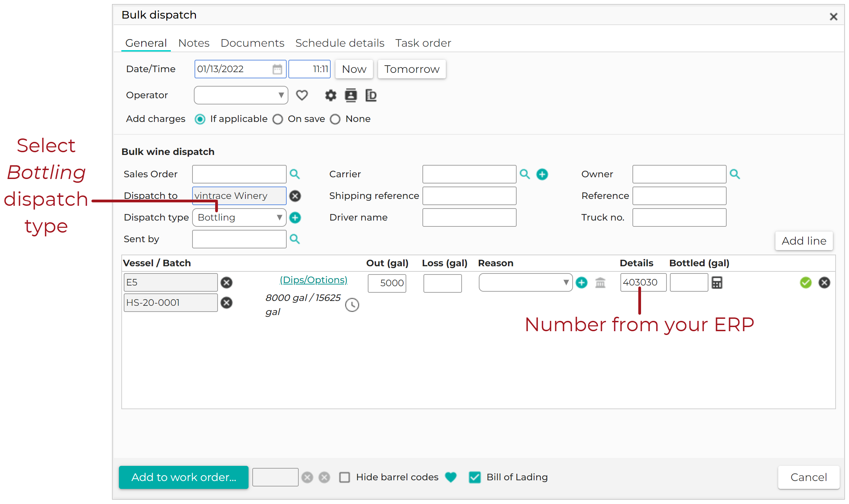Click the Loss gal input field
Screen dimensions: 849x504
click(442, 283)
